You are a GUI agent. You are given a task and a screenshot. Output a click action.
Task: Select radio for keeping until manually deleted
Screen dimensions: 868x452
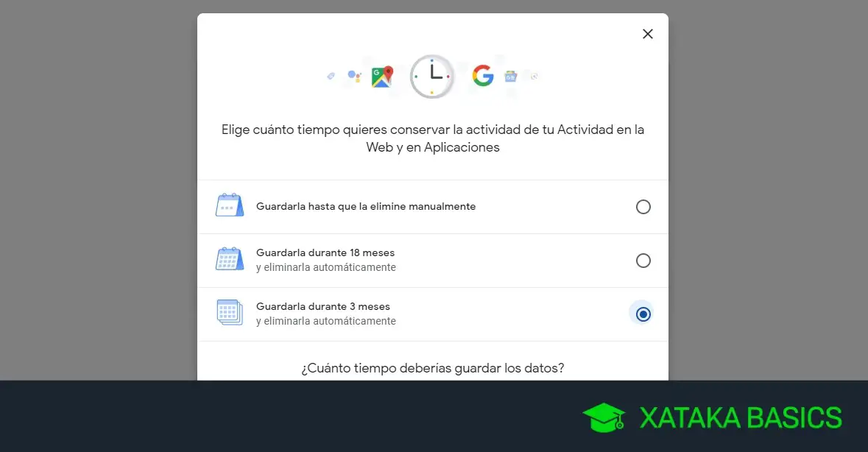643,207
